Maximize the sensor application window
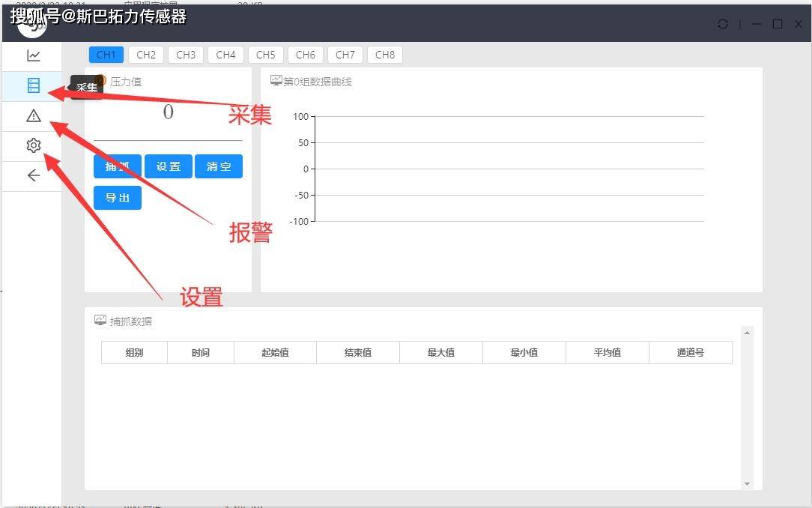Screen dimensions: 812x508 pyautogui.click(x=778, y=24)
